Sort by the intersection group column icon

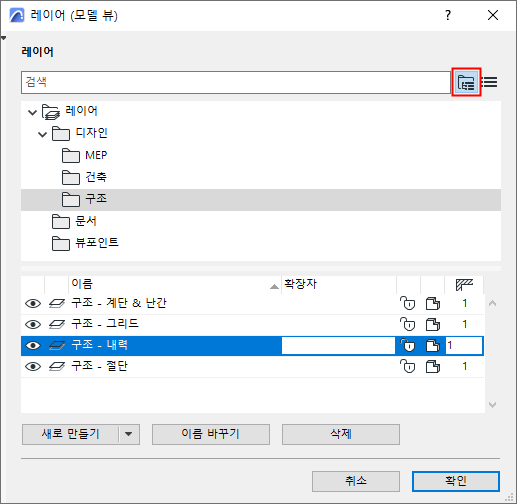[x=464, y=285]
